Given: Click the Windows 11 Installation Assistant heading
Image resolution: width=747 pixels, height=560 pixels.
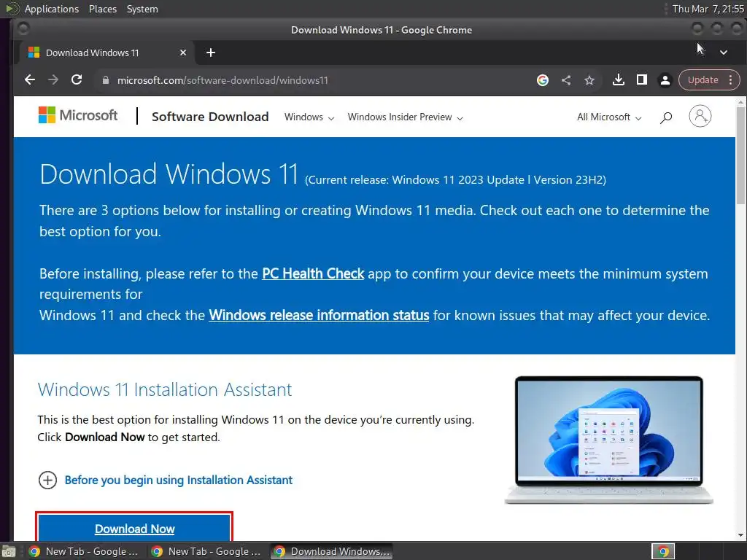Looking at the screenshot, I should point(164,389).
